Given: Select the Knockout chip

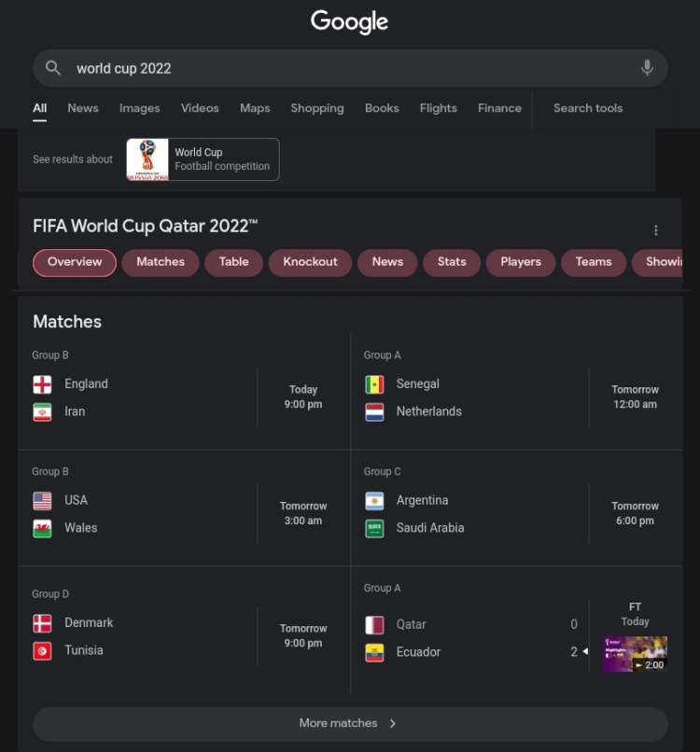Looking at the screenshot, I should click(x=310, y=262).
